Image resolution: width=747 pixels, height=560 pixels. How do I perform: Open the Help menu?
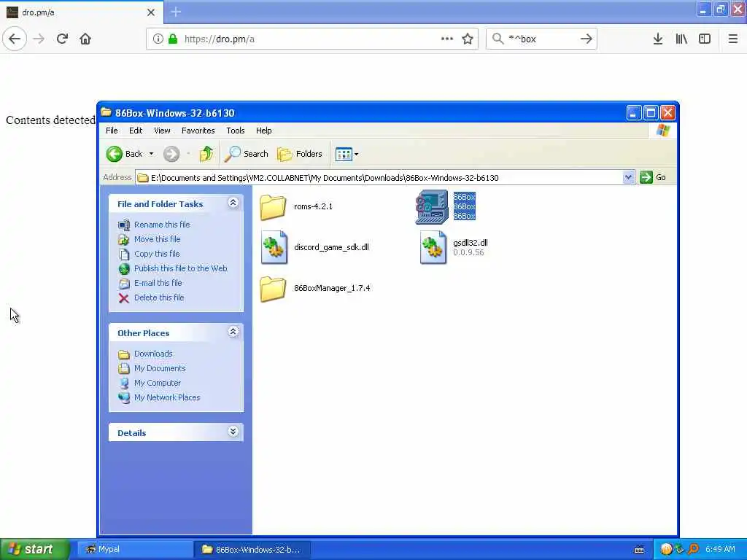tap(263, 131)
